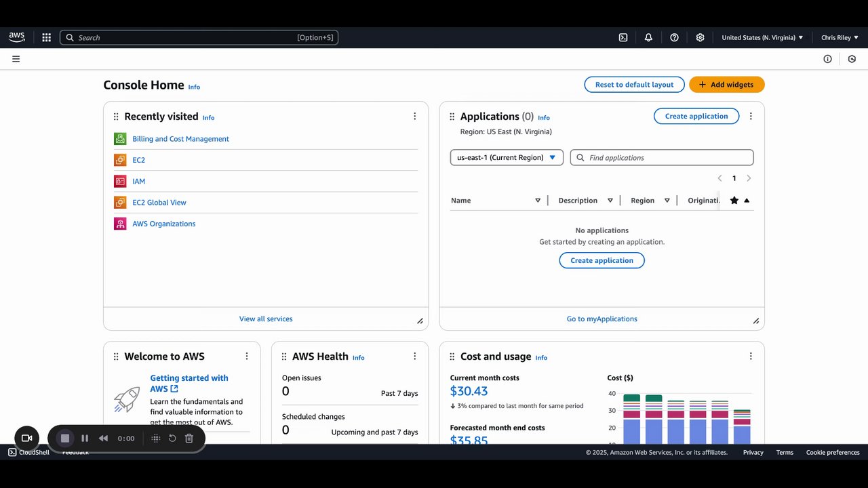This screenshot has width=868, height=488.
Task: Grab the AWS Health widget drag handle
Action: 284,357
